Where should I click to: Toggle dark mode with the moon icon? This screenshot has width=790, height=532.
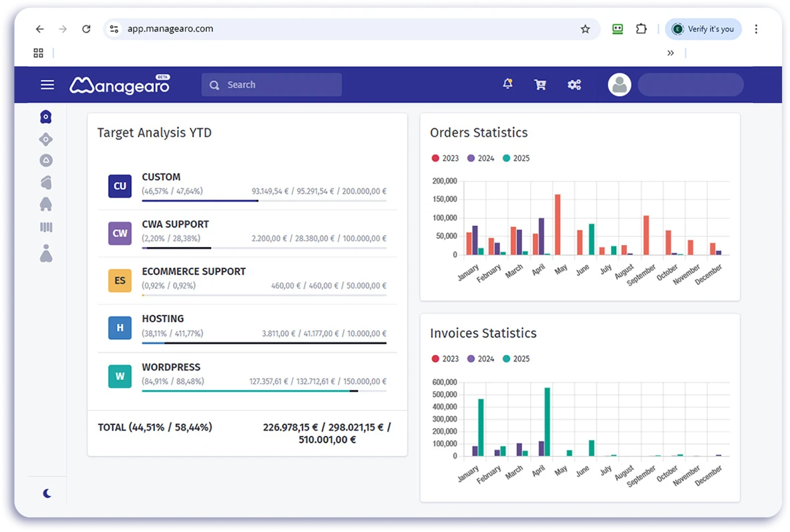pos(47,493)
